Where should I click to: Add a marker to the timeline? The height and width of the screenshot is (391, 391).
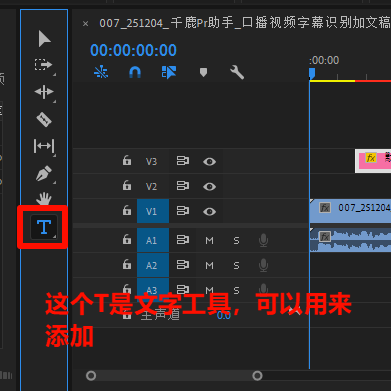coord(203,72)
